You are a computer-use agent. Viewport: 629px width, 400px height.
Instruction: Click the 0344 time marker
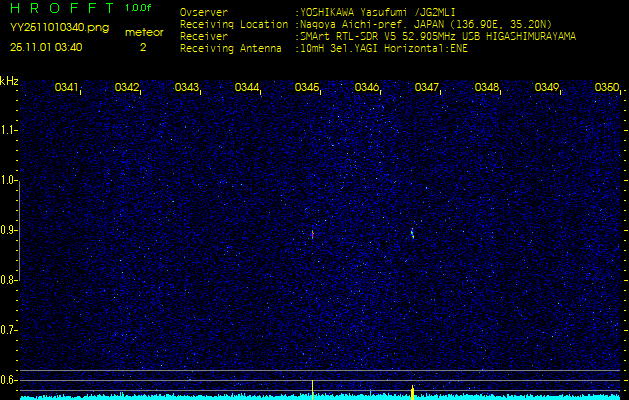[x=247, y=87]
